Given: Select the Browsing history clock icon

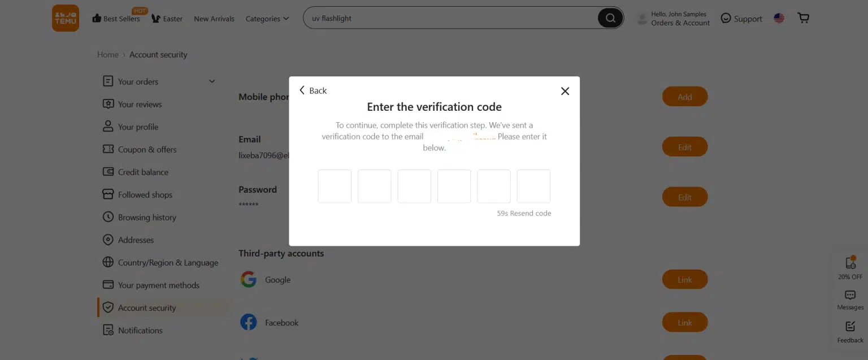Looking at the screenshot, I should point(108,217).
